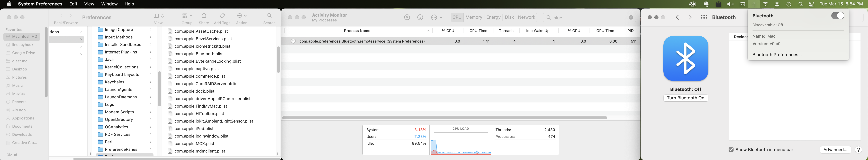The image size is (868, 160).
Task: Open Finder Search via magnifier icon
Action: pyautogui.click(x=269, y=15)
